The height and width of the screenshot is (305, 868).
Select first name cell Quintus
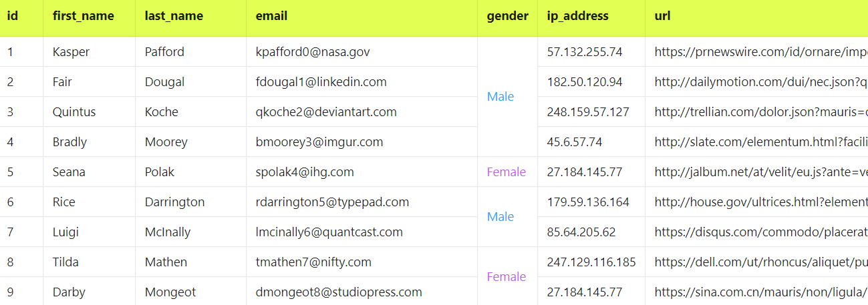[x=90, y=111]
